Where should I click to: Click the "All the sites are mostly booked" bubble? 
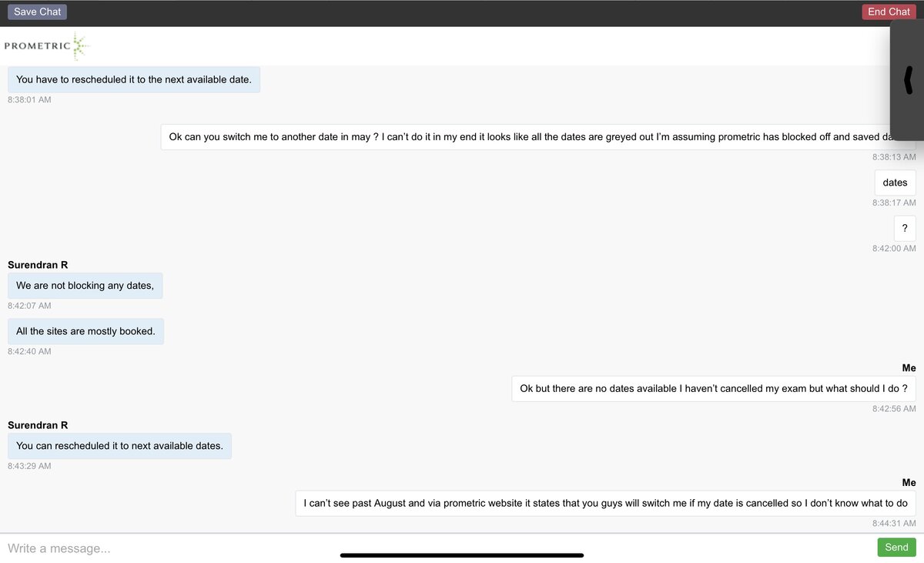pyautogui.click(x=85, y=331)
